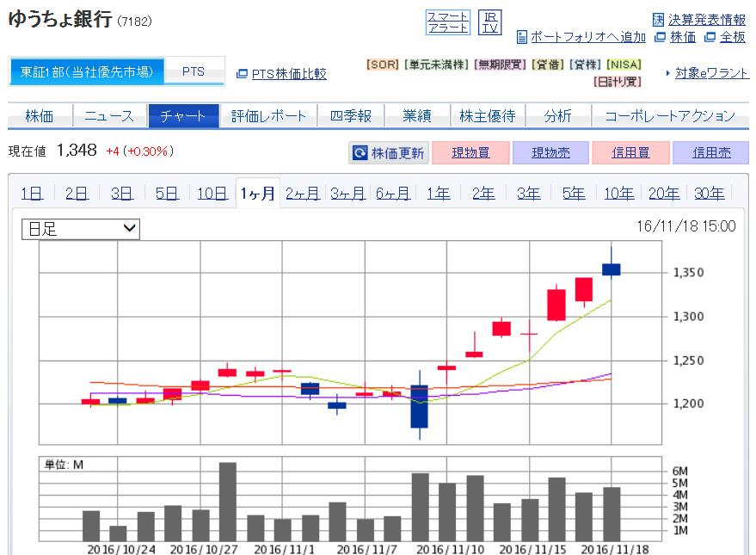This screenshot has height=555, width=756.
Task: Click the ゆうちょ銀行 stock title
Action: pos(60,19)
